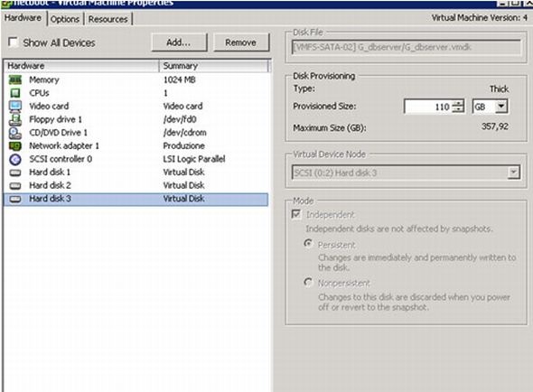
Task: Toggle the Independent mode checkbox
Action: coord(296,214)
